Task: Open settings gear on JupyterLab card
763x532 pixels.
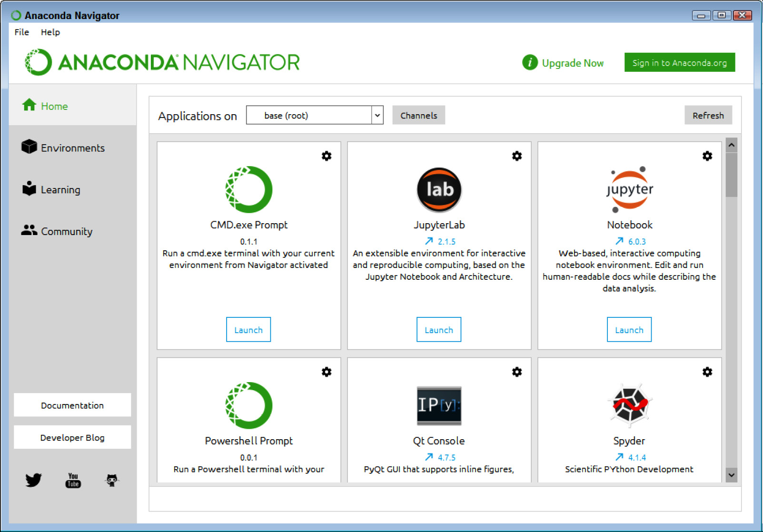Action: tap(517, 156)
